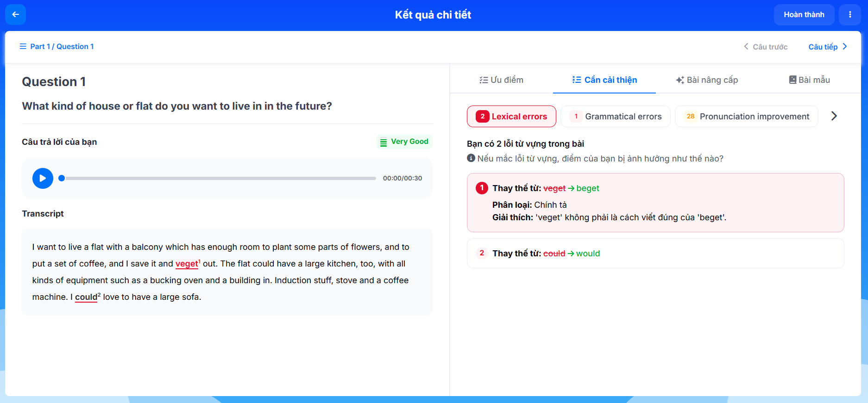Select the Cần cải thiện tab
Screen dimensions: 868x403
(604, 80)
